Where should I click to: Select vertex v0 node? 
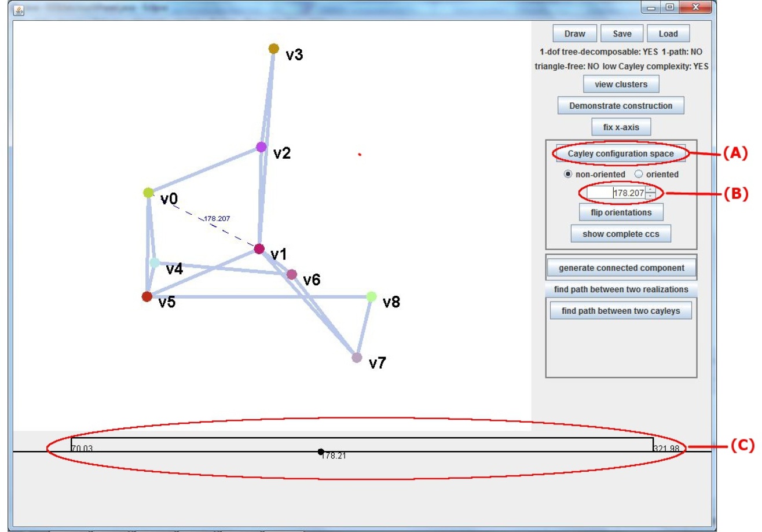coord(149,193)
